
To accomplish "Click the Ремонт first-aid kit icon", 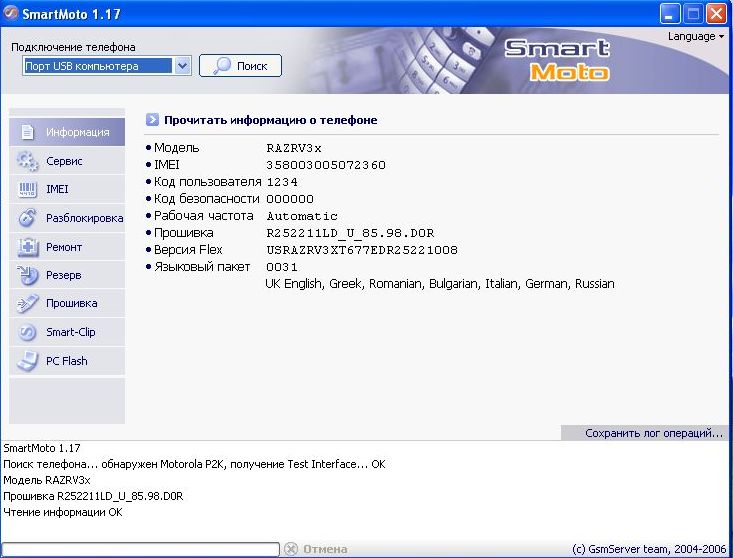I will (27, 247).
